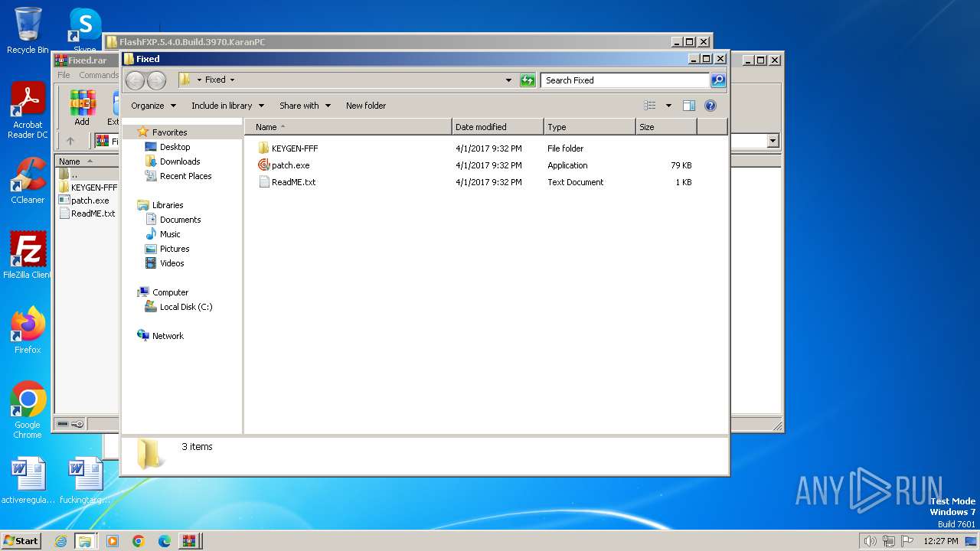Select the parent '..' entry in WinRAR list
The image size is (980, 551).
point(74,174)
